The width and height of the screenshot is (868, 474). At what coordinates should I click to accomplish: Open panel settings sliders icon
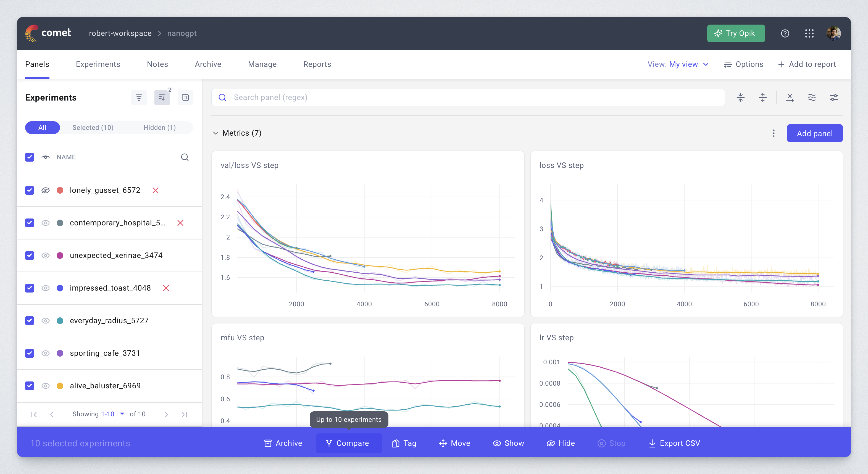tap(834, 98)
